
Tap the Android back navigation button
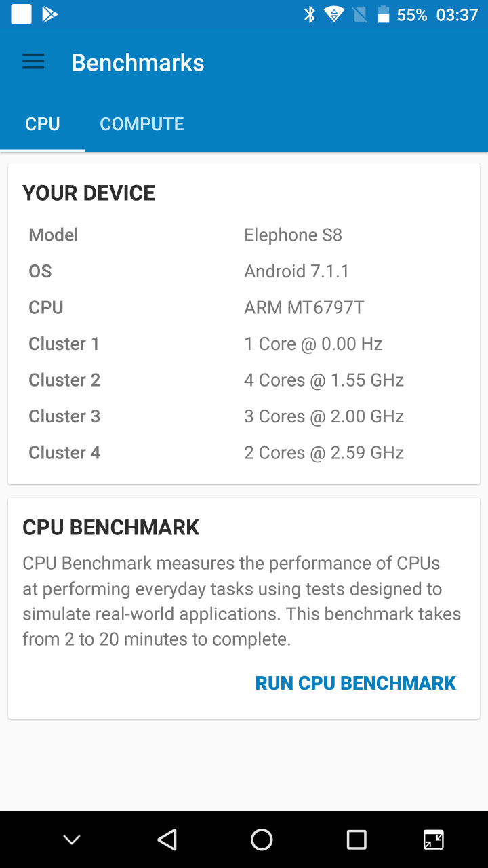pyautogui.click(x=167, y=840)
